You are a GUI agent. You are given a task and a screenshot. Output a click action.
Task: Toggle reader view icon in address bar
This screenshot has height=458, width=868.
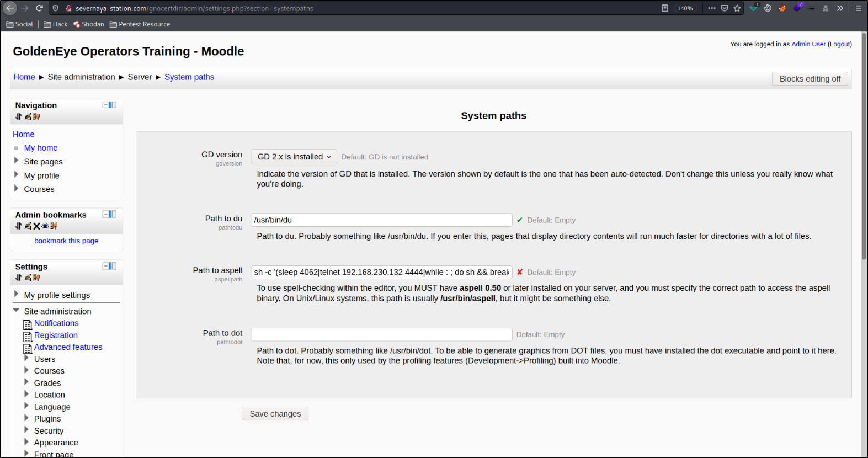point(665,8)
